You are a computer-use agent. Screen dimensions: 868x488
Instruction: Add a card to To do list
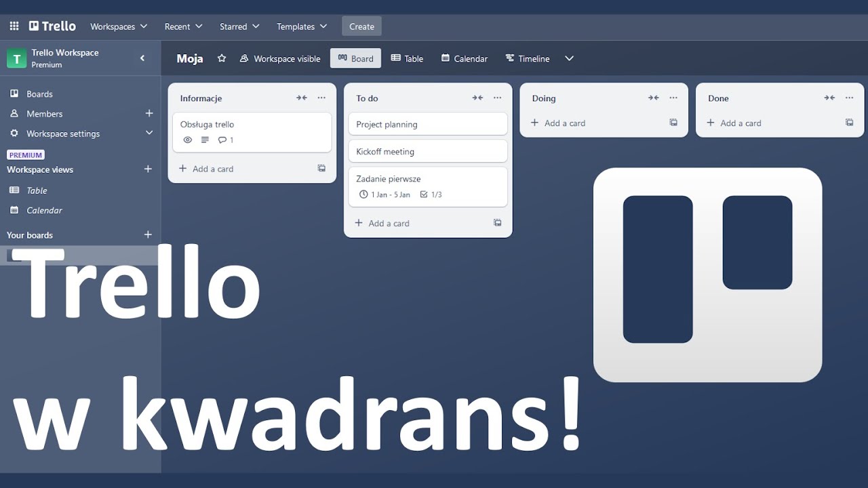coord(382,223)
